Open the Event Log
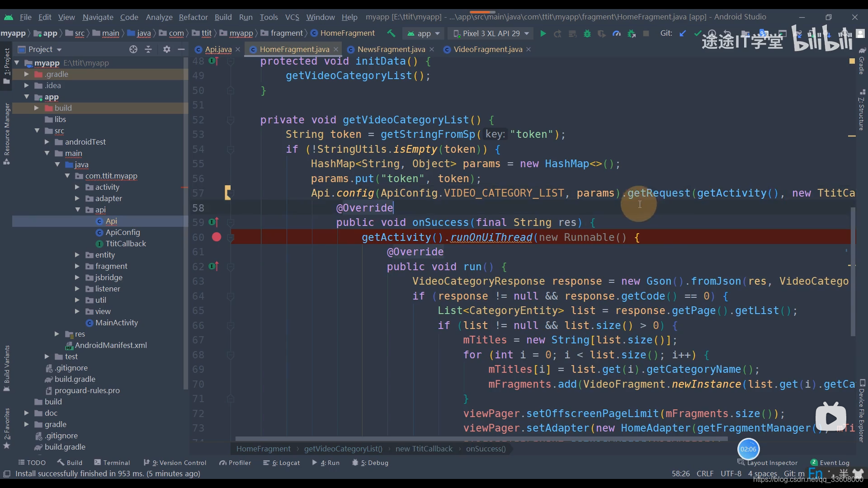Viewport: 868px width, 488px height. (x=830, y=463)
